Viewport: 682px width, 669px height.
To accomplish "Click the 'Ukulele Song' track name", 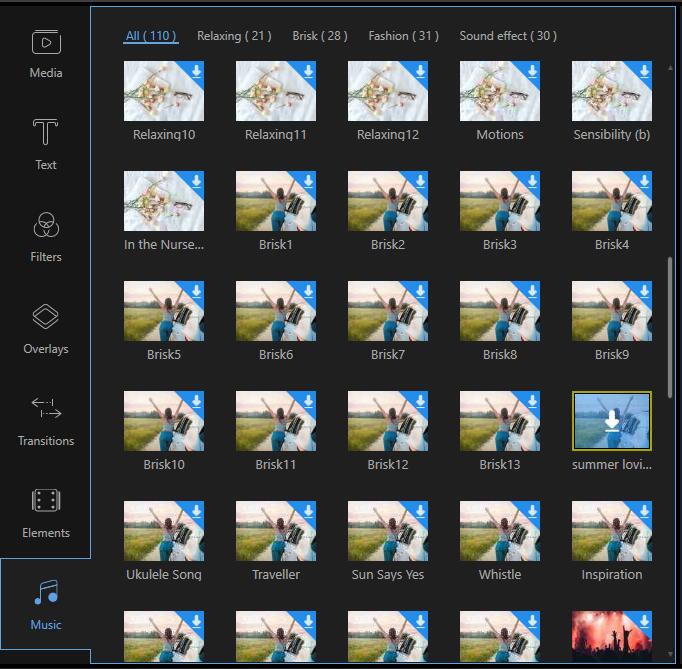I will point(164,575).
